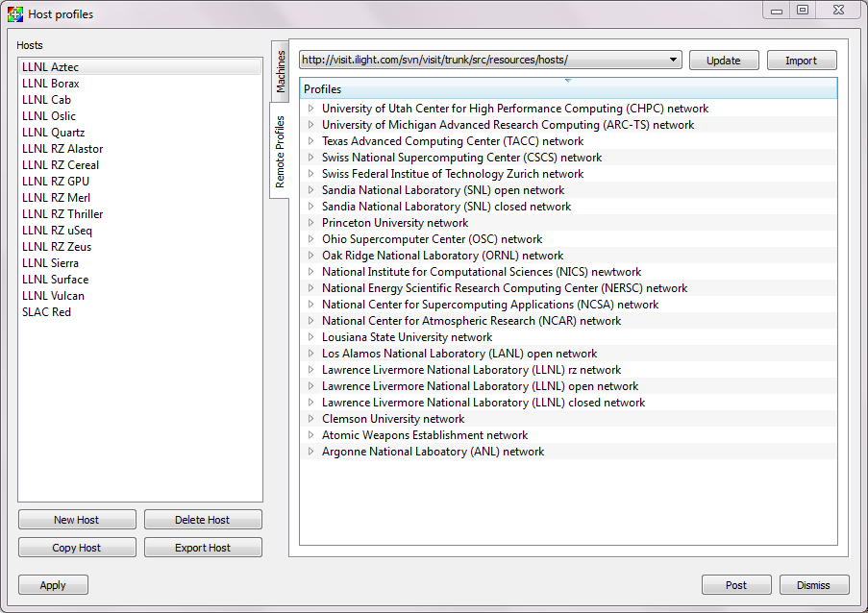868x613 pixels.
Task: Select National Center for Atmospheric Research row
Action: (568, 321)
